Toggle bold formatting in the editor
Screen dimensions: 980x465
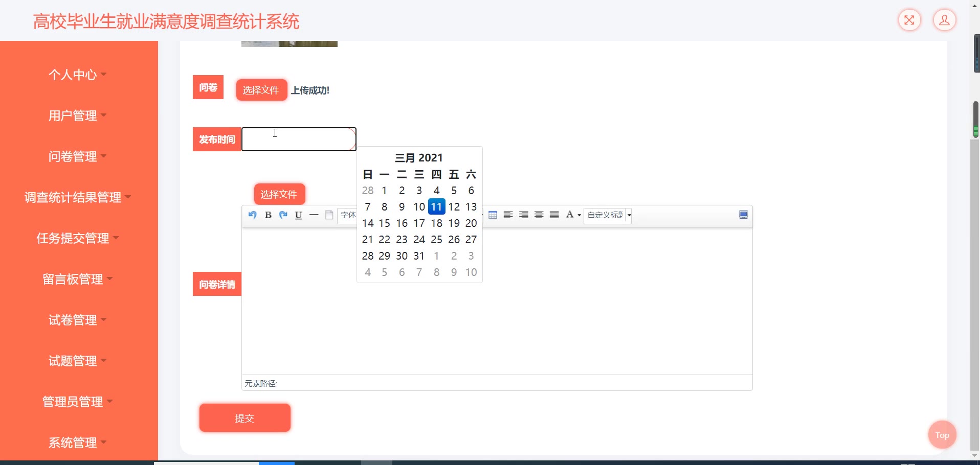pyautogui.click(x=268, y=215)
